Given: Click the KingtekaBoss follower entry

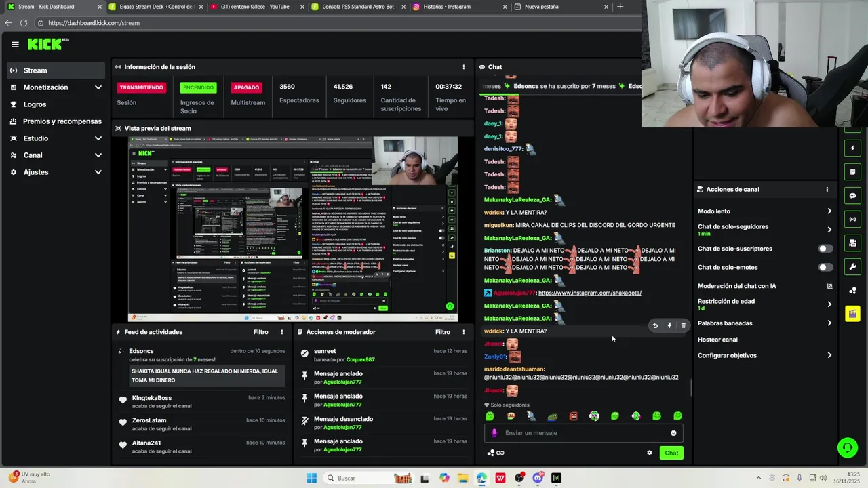Looking at the screenshot, I should 201,401.
